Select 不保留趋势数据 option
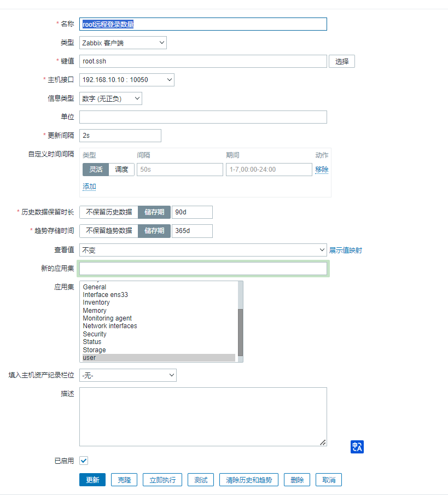Screen dimensions: 448x495 [x=109, y=231]
